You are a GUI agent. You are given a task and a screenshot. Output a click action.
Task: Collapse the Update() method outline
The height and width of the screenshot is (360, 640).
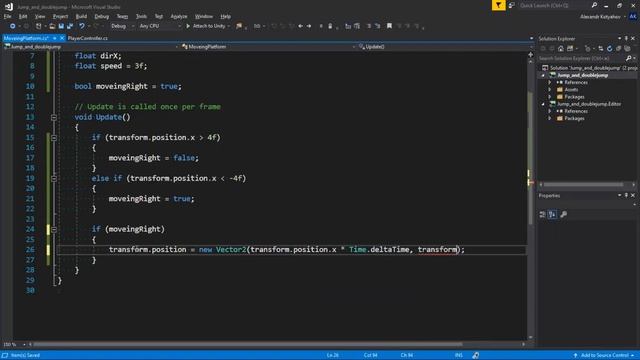point(54,118)
